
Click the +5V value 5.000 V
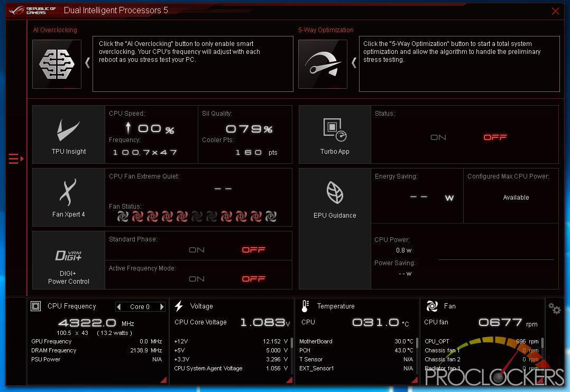[x=277, y=351]
